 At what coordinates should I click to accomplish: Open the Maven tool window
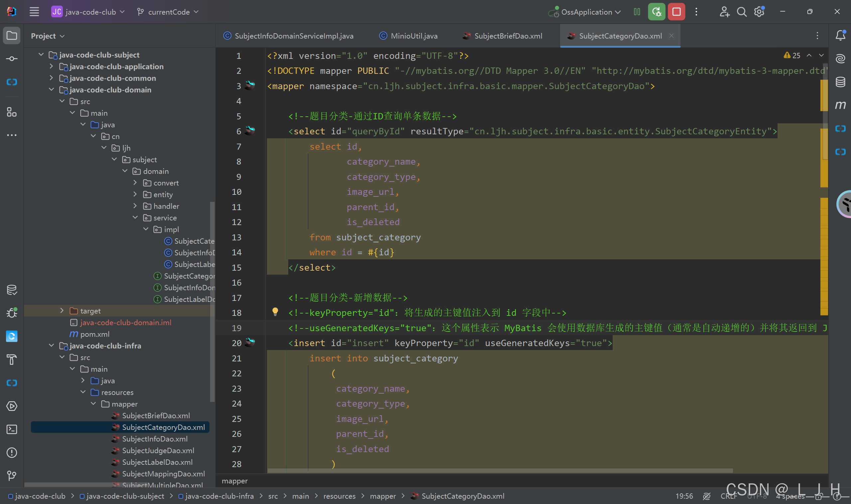[840, 105]
